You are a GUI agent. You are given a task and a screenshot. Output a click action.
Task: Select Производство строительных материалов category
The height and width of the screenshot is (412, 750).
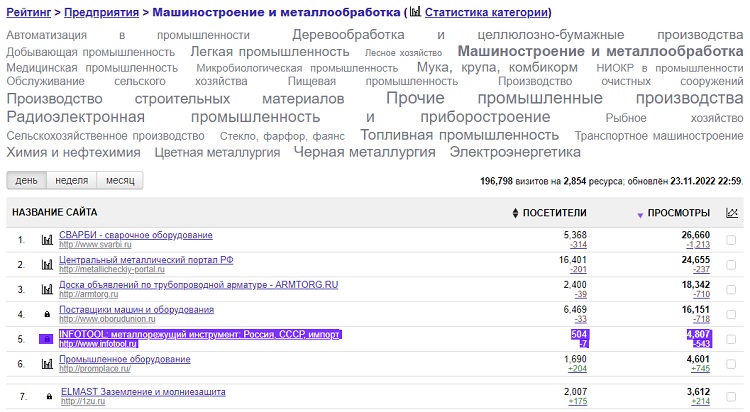(175, 99)
